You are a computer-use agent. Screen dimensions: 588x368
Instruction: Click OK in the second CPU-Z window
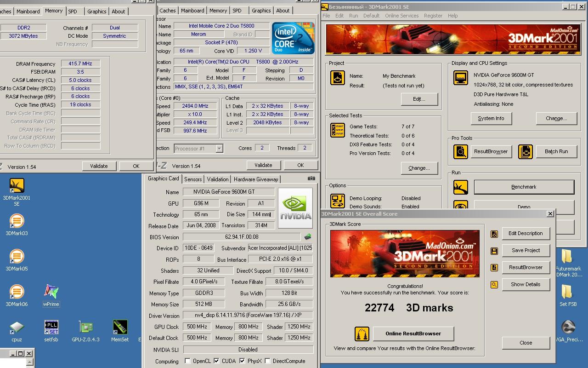[300, 165]
